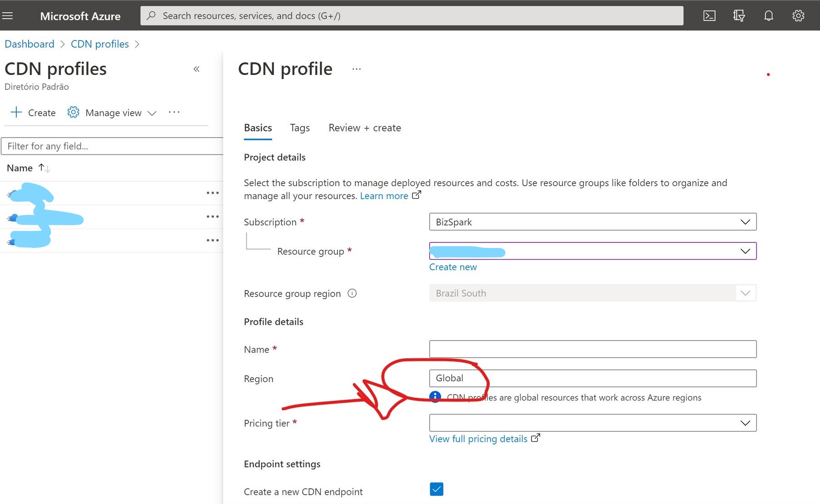Click Create new resource group link
820x504 pixels.
click(x=453, y=267)
